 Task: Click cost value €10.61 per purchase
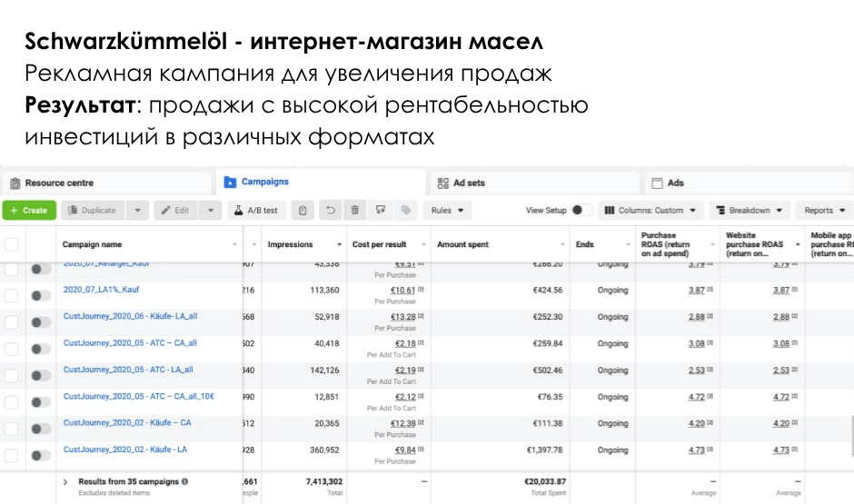(x=402, y=290)
